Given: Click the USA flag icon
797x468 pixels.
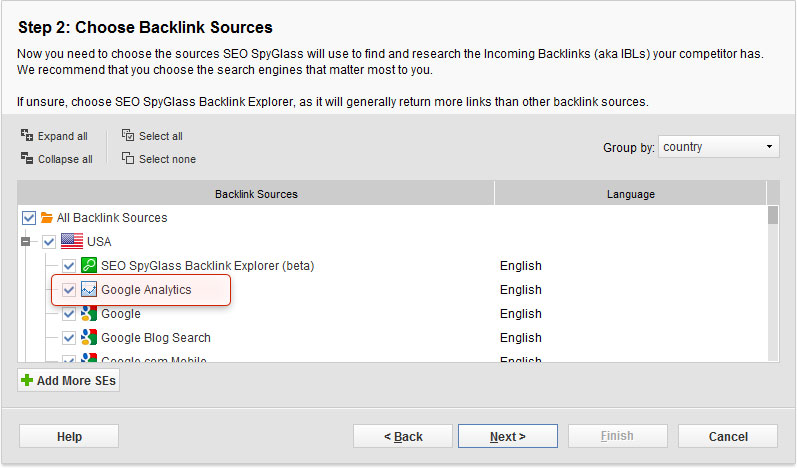Looking at the screenshot, I should (x=72, y=241).
